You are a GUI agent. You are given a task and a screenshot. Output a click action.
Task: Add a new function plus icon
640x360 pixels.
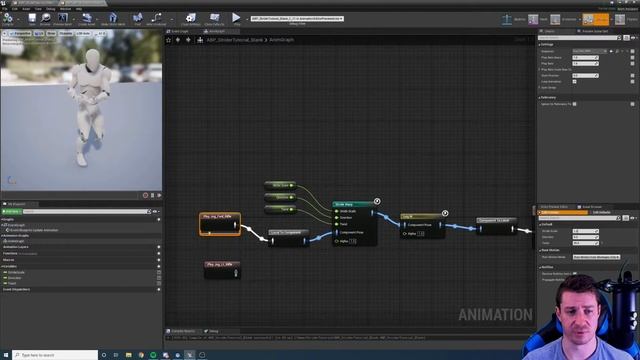[159, 253]
